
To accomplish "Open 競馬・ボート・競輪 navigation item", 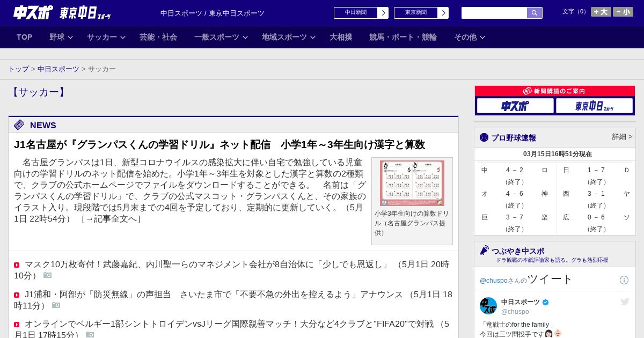I will coord(403,37).
